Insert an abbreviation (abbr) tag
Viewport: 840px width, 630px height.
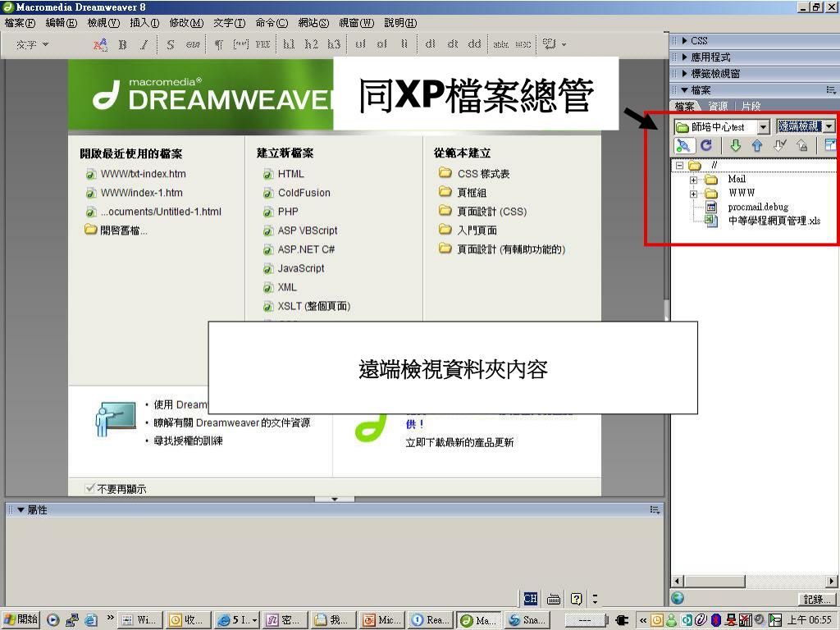pos(501,44)
